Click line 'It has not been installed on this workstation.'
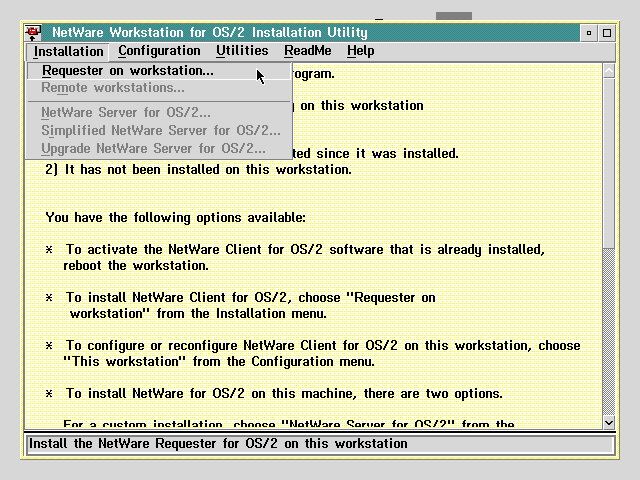This screenshot has width=640, height=480. [198, 169]
